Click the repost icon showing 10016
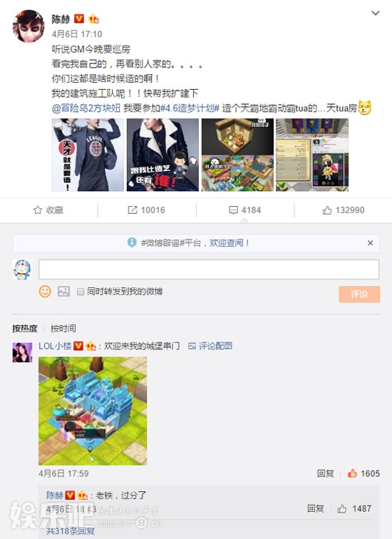Screen dimensions: 392x539 point(146,210)
